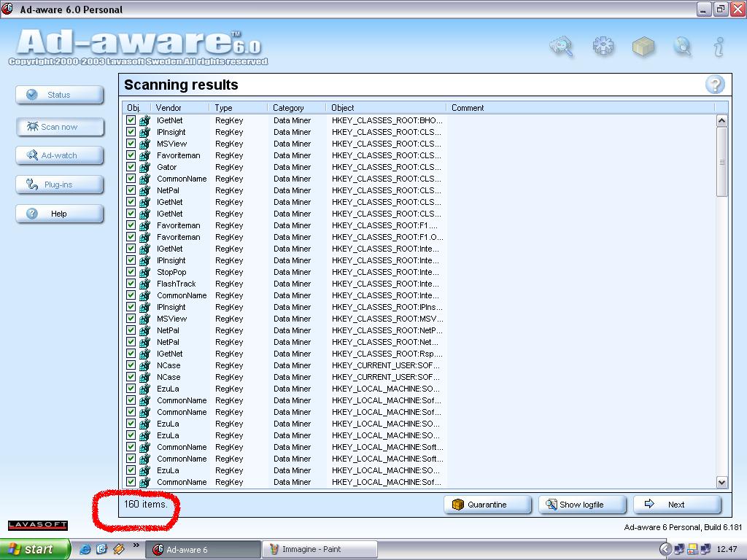This screenshot has width=747, height=560.
Task: Click the web update globe icon
Action: tap(682, 46)
